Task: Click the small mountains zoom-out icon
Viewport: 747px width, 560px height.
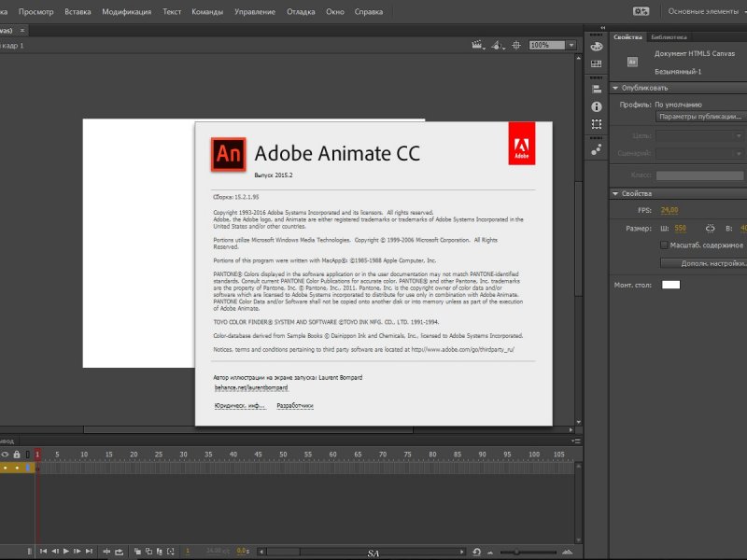Action: [x=489, y=553]
